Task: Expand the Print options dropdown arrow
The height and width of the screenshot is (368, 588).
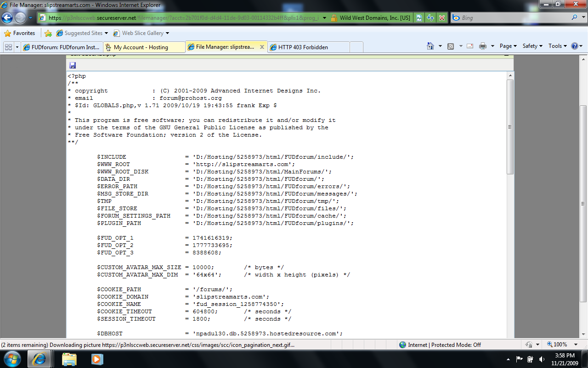Action: pyautogui.click(x=492, y=46)
